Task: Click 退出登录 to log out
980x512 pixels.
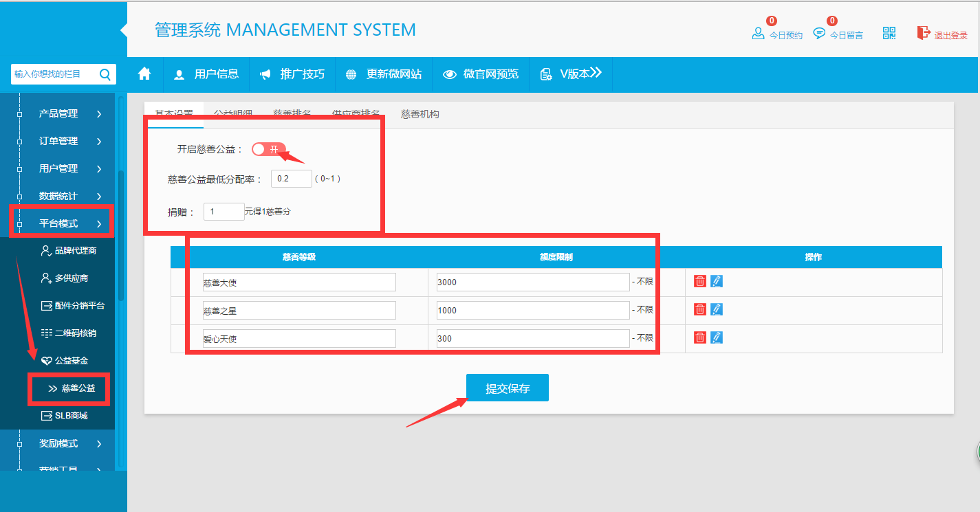Action: (942, 34)
